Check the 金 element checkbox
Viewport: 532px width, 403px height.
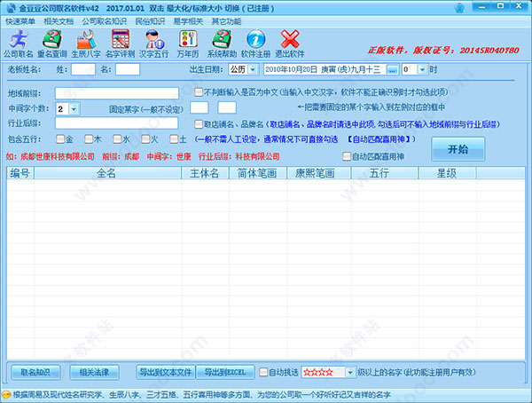(60, 138)
